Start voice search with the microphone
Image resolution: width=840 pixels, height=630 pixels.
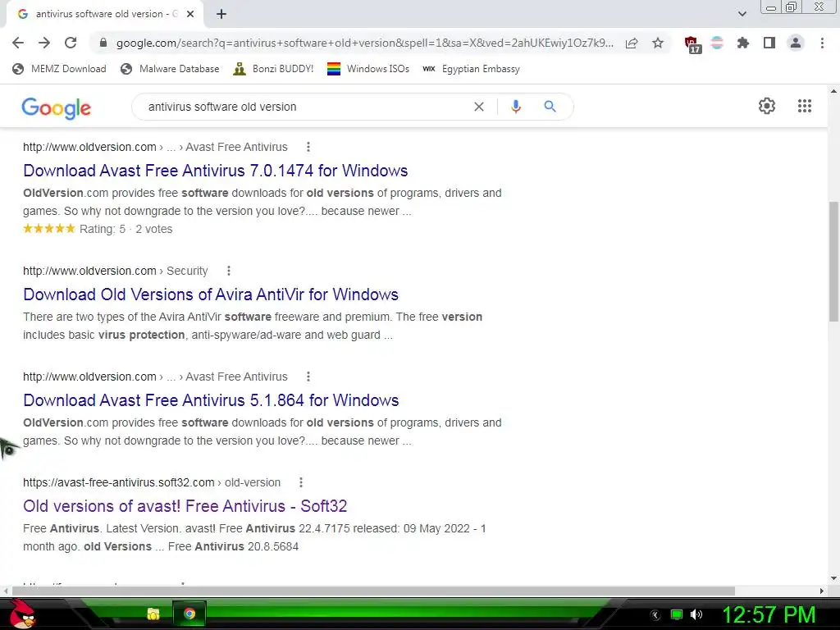(516, 107)
